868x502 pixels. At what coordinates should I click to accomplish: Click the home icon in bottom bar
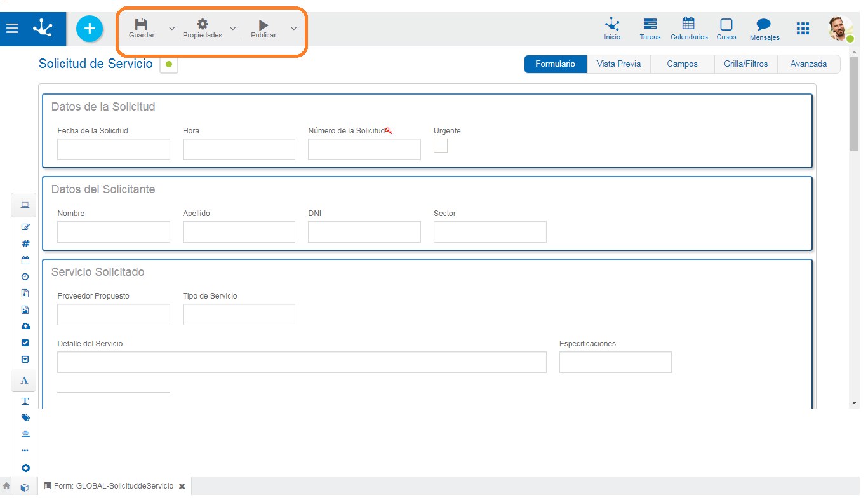[6, 485]
